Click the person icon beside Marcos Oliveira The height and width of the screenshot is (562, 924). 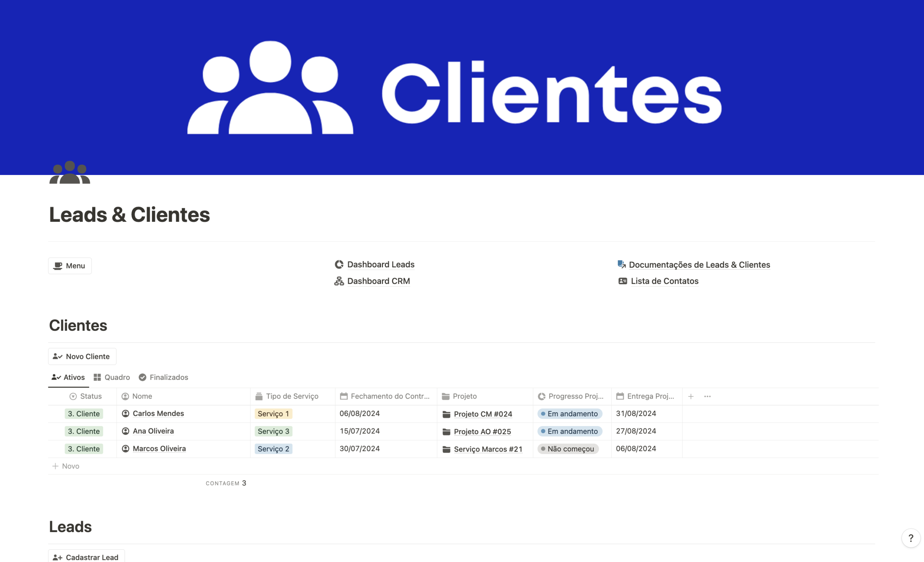coord(126,448)
